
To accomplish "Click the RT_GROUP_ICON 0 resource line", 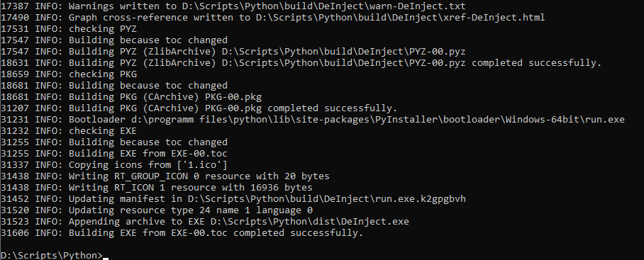I will tap(165, 176).
